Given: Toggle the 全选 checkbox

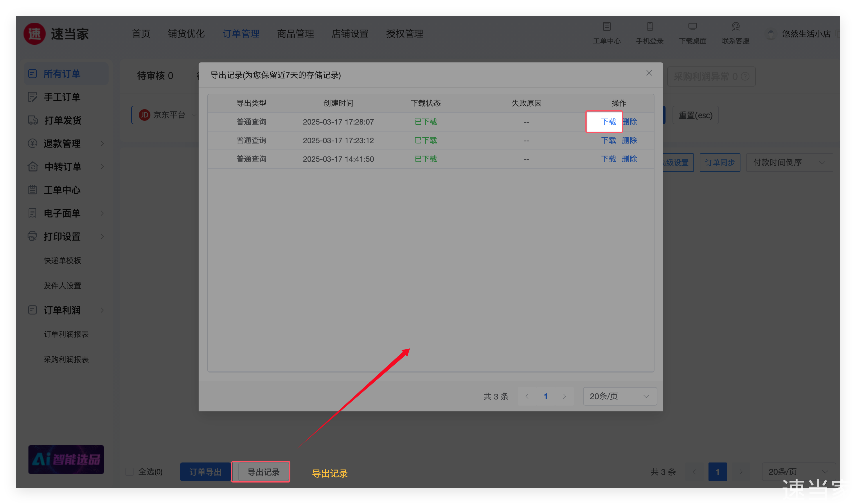Looking at the screenshot, I should 130,472.
